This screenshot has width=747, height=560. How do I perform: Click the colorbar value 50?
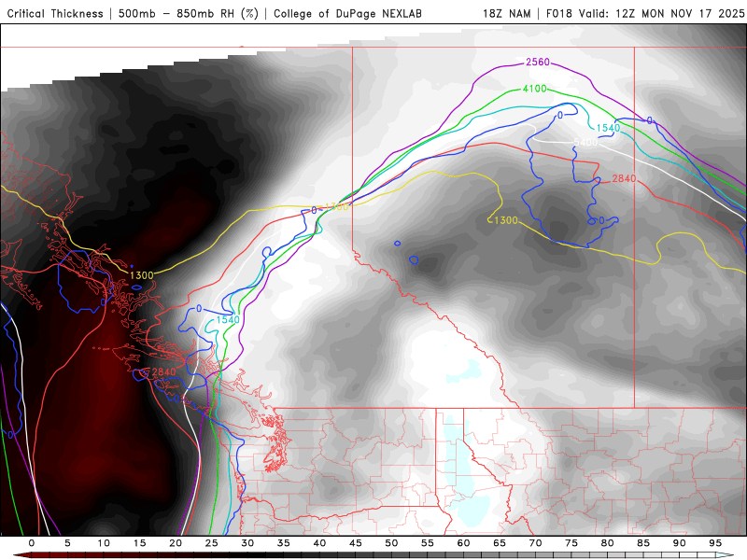391,543
